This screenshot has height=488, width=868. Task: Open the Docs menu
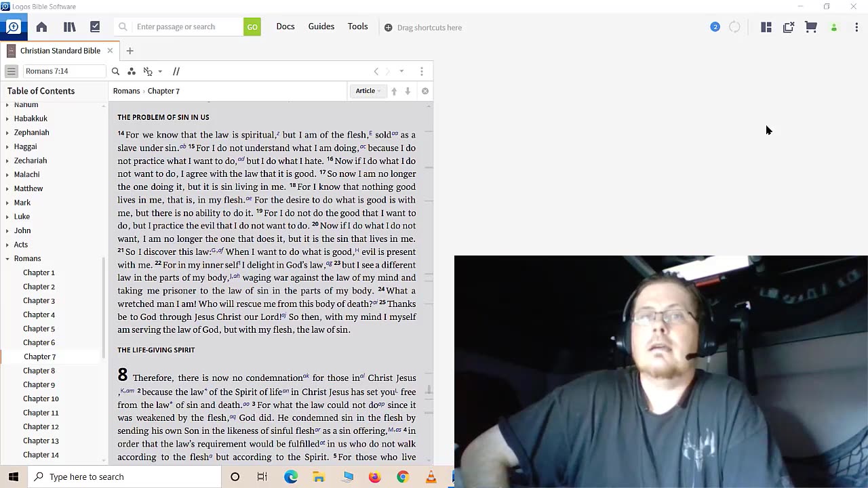click(x=285, y=26)
